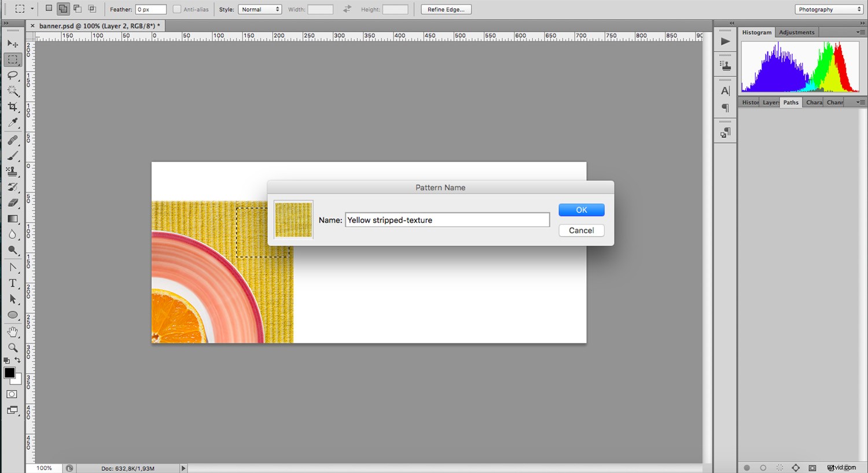
Task: Open the Eyedropper tool
Action: (x=13, y=123)
